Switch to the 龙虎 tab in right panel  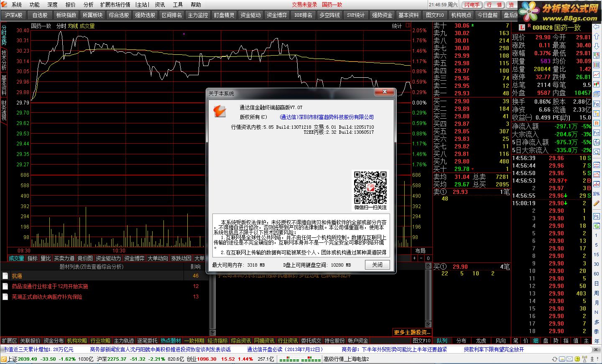pyautogui.click(x=481, y=341)
